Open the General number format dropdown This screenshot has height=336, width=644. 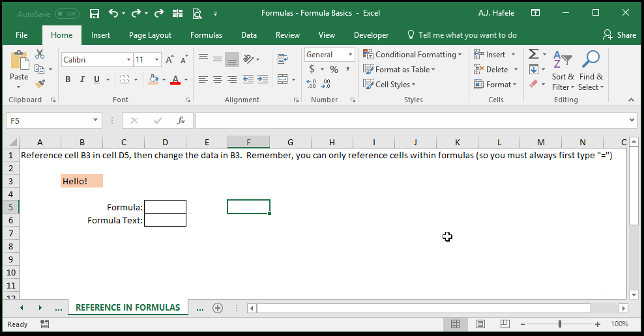350,54
